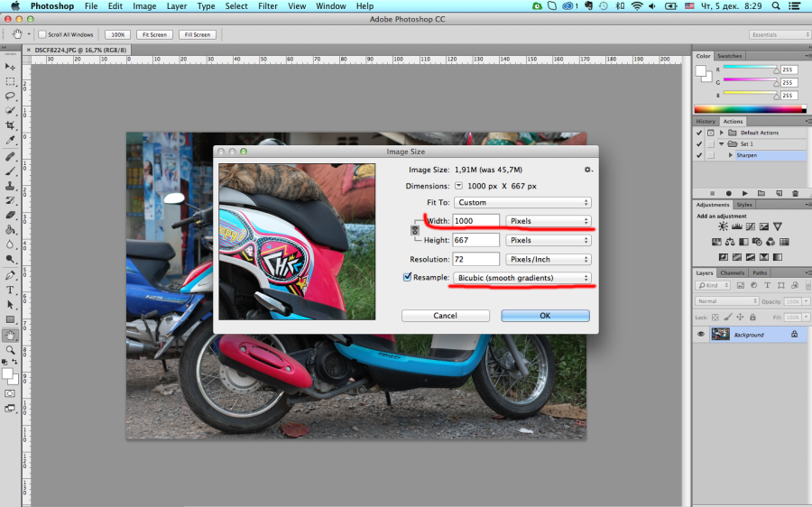812x507 pixels.
Task: Switch to the History tab
Action: point(706,121)
